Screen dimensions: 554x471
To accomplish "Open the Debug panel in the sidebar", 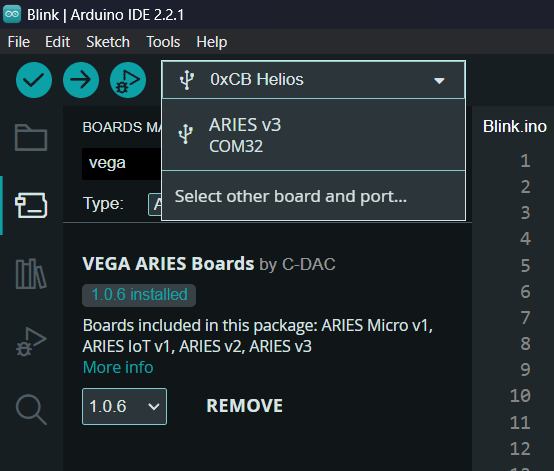I will (31, 342).
